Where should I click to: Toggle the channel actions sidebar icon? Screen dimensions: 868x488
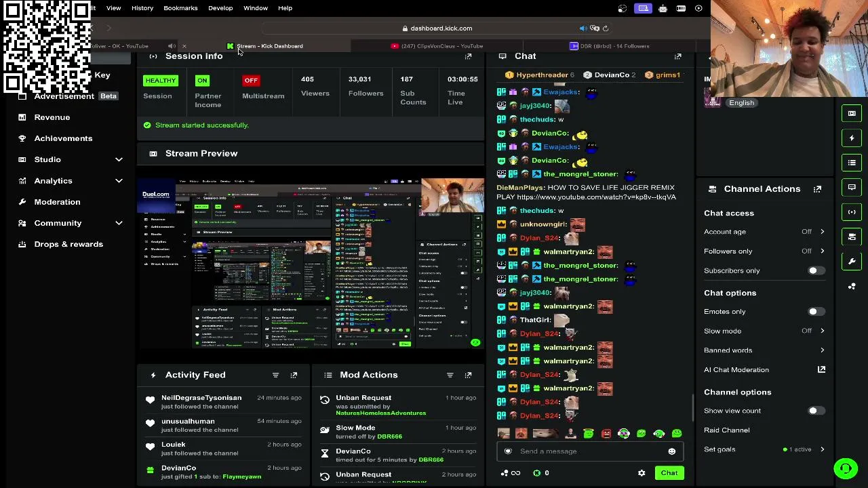(852, 237)
